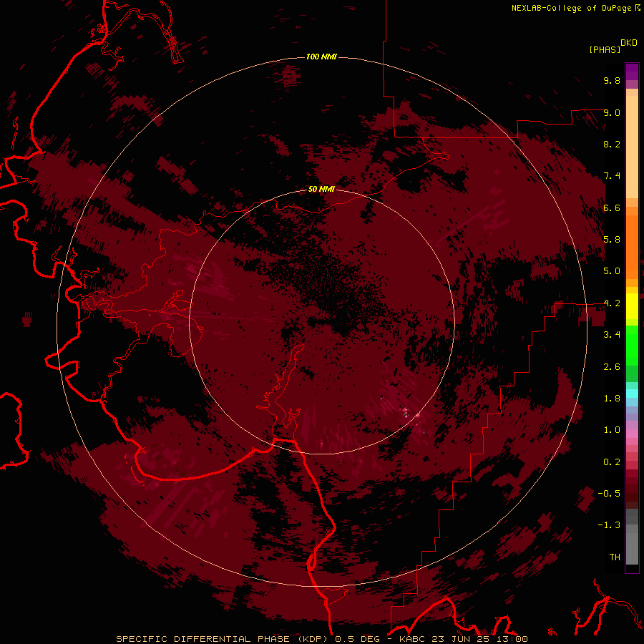This screenshot has width=644, height=644.
Task: Click the TH legend label
Action: pos(615,557)
